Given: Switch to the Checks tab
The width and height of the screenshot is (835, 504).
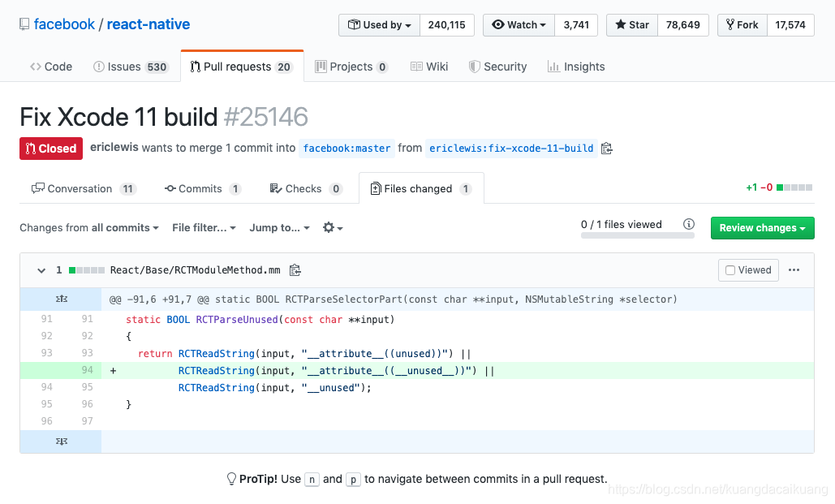Looking at the screenshot, I should 306,188.
